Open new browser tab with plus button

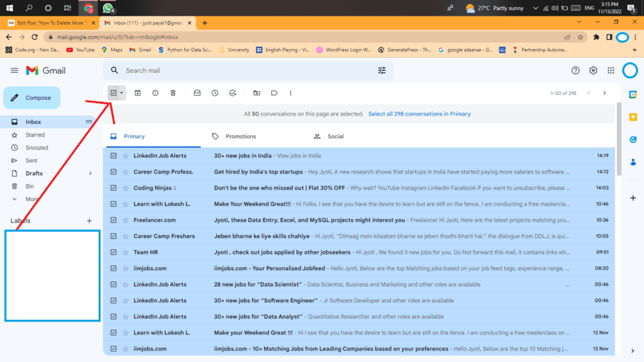pyautogui.click(x=204, y=23)
